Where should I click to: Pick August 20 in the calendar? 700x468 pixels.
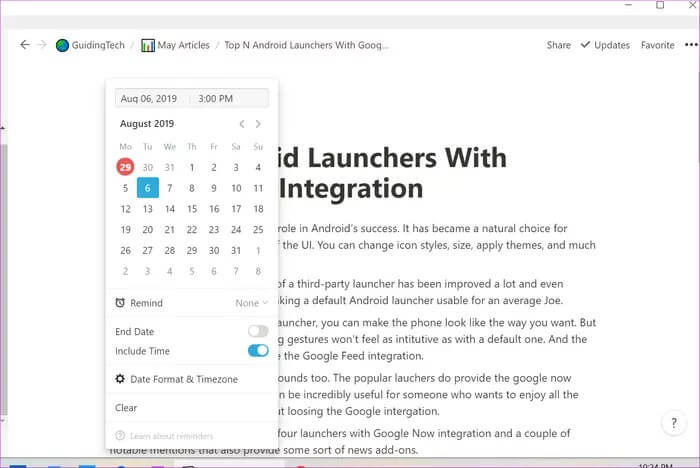148,230
